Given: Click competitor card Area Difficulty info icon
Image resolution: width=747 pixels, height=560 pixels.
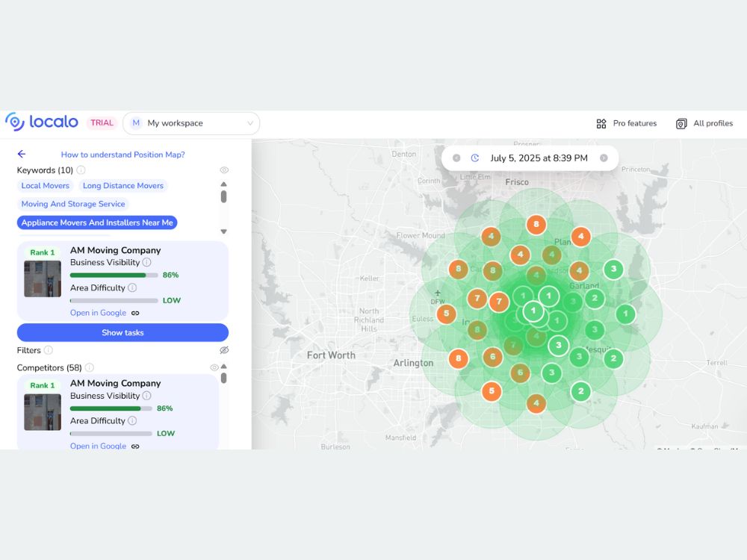Looking at the screenshot, I should [x=132, y=420].
